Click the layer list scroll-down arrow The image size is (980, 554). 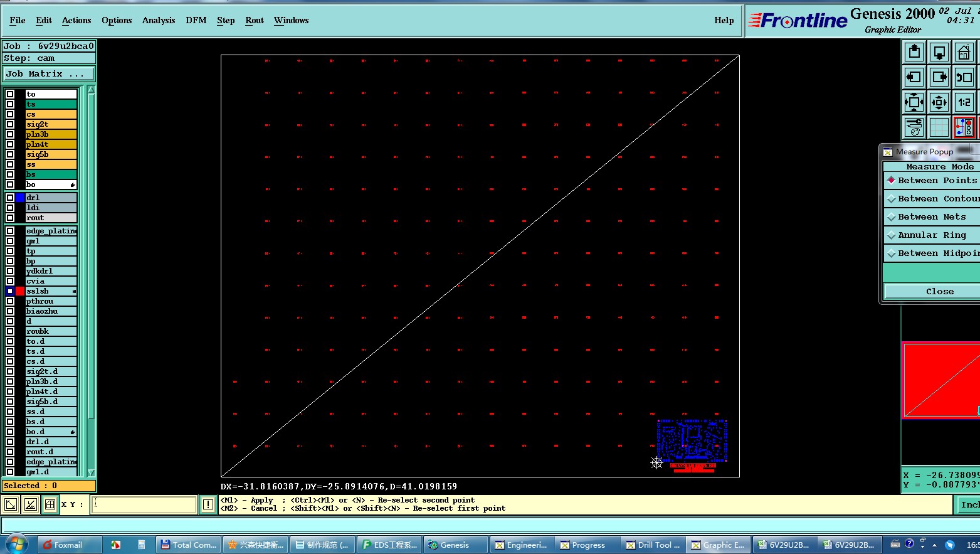(91, 472)
